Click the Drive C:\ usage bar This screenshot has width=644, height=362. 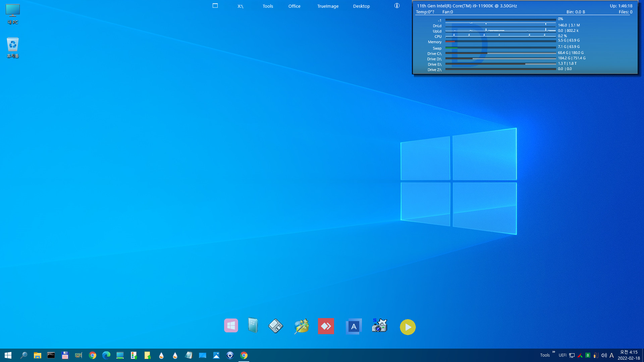tap(500, 53)
